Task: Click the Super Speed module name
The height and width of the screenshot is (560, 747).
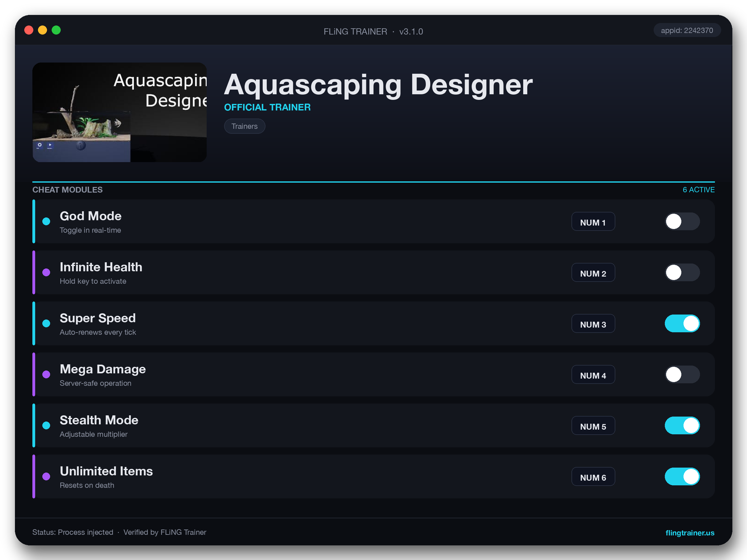Action: point(98,318)
